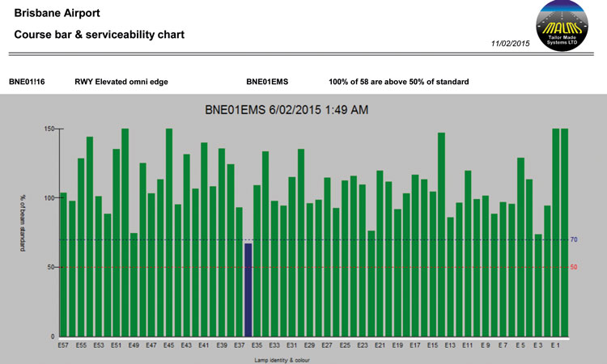The width and height of the screenshot is (607, 364).
Task: Click the green bar above the E1 label
Action: point(555,232)
